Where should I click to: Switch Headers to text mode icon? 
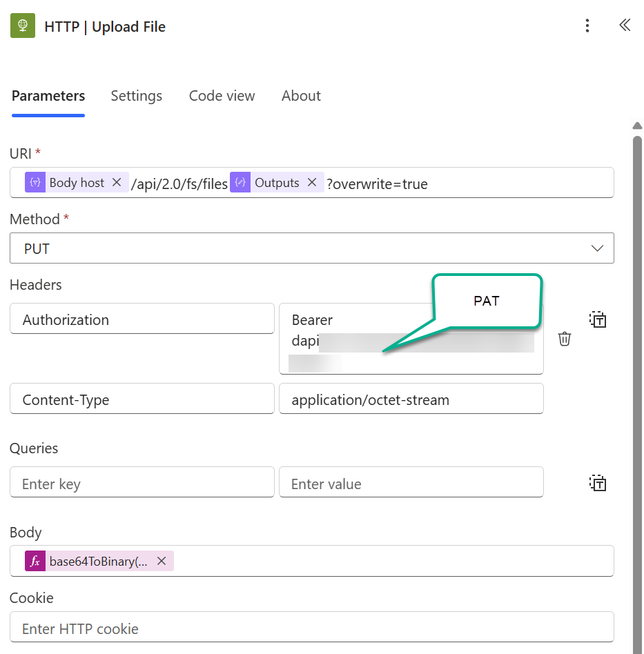598,319
